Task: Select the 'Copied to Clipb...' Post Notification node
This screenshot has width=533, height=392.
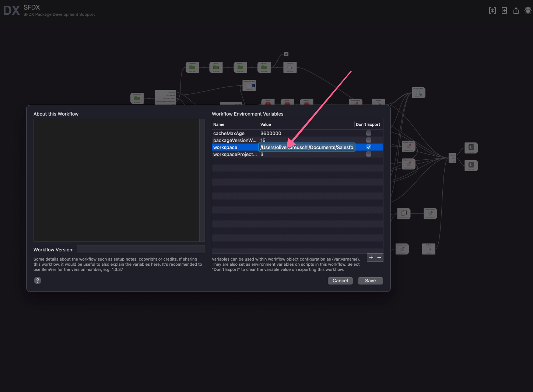Action: pos(430,213)
